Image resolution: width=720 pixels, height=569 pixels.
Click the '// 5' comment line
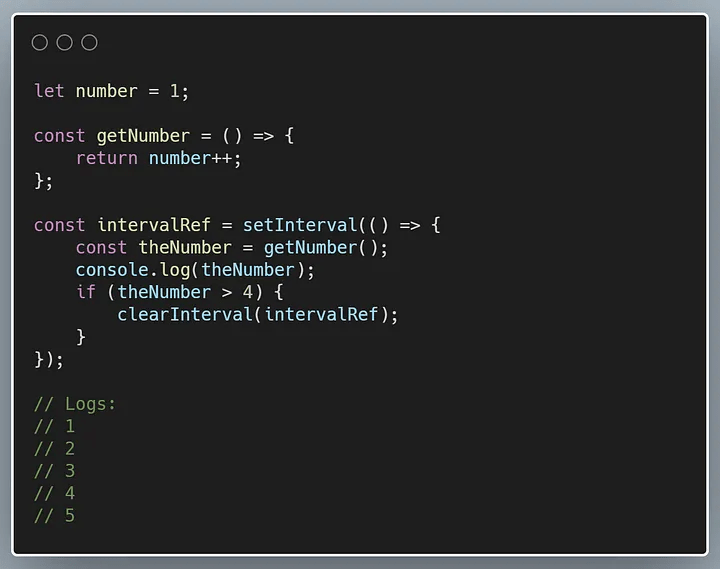55,516
